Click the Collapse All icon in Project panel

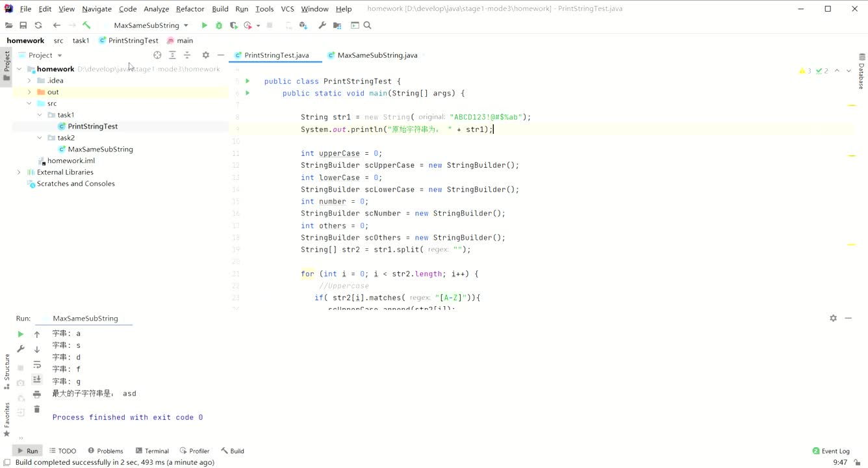click(x=187, y=55)
